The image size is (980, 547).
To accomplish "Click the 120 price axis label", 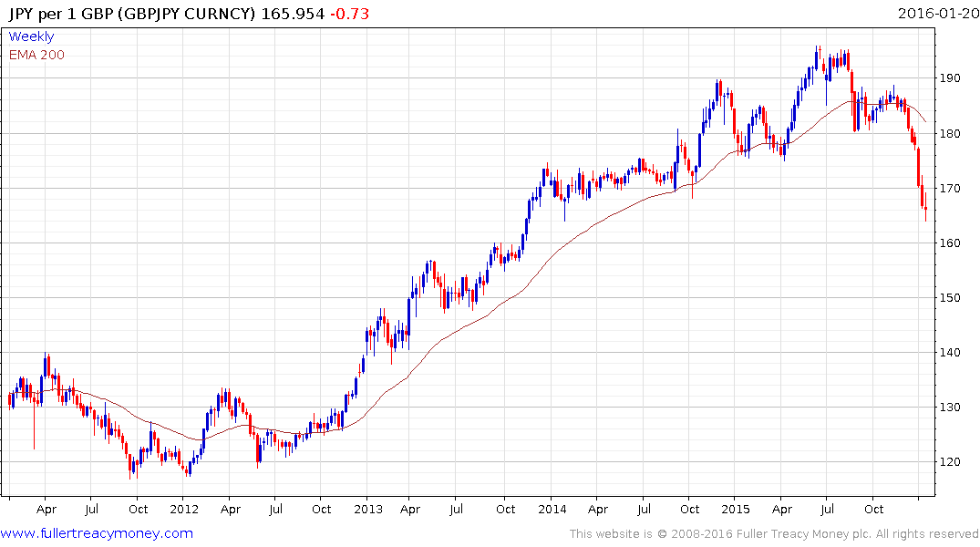I will (950, 462).
